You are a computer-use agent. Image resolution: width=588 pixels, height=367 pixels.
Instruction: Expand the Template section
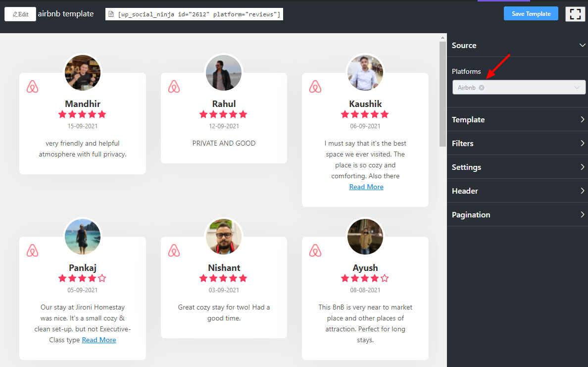pyautogui.click(x=517, y=119)
